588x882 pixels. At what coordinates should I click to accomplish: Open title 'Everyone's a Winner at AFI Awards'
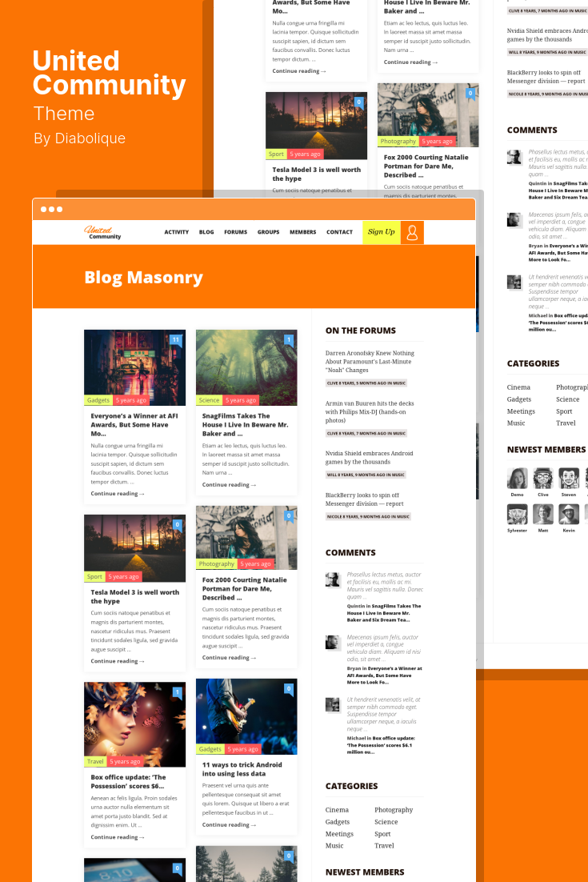click(134, 425)
